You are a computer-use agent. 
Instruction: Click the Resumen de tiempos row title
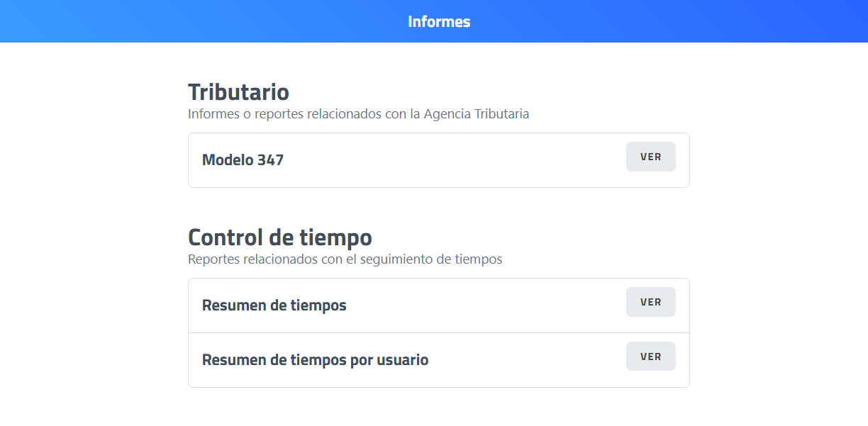pyautogui.click(x=274, y=306)
